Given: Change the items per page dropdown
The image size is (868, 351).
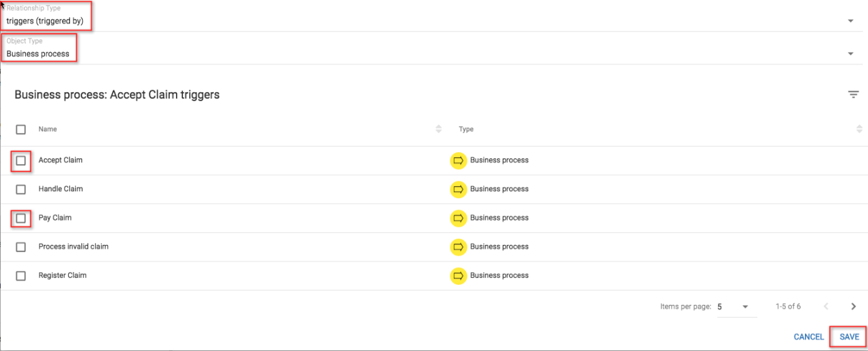Looking at the screenshot, I should coord(736,307).
